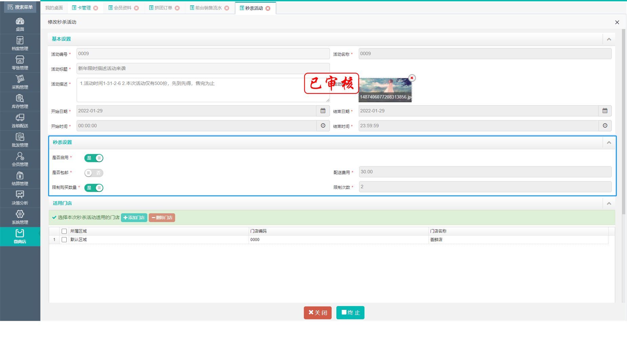Click the 配送费用 field showing 30.00
The height and width of the screenshot is (364, 627).
point(485,172)
